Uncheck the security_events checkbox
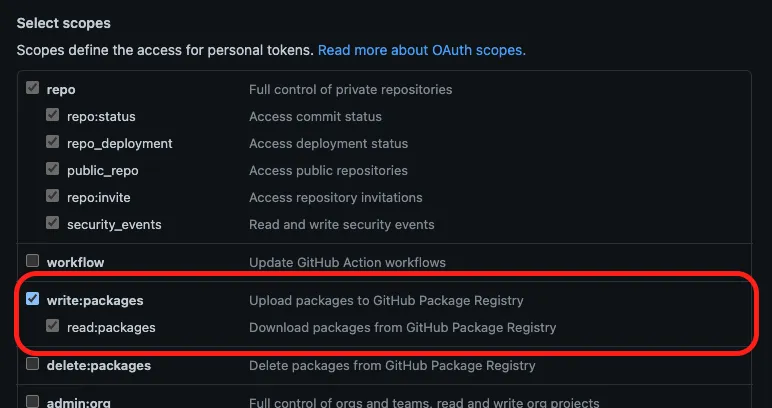 (x=53, y=224)
